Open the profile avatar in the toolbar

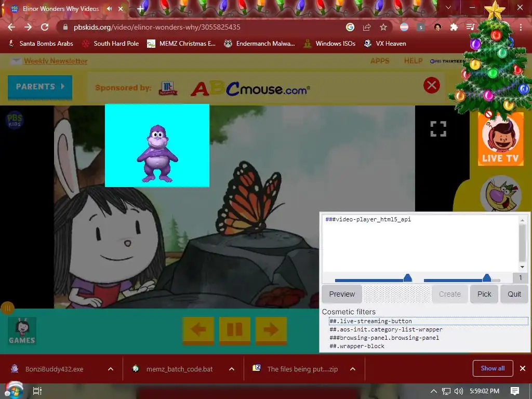click(x=437, y=27)
